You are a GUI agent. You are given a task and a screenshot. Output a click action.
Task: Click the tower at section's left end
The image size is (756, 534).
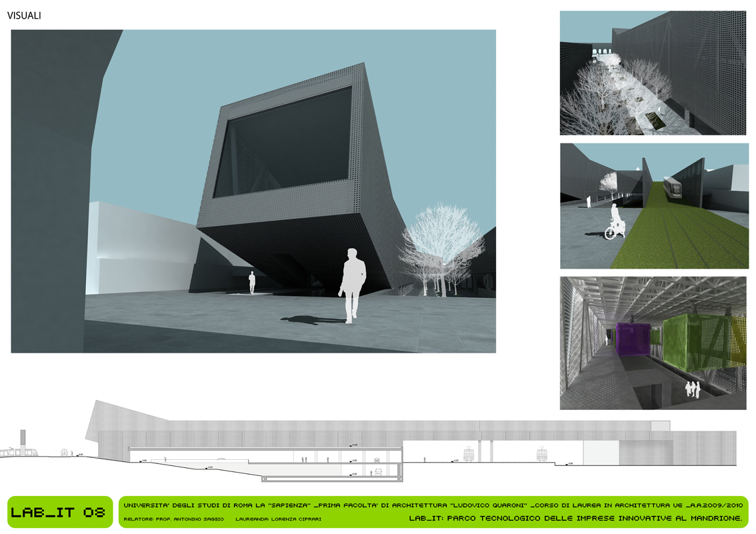[22, 441]
